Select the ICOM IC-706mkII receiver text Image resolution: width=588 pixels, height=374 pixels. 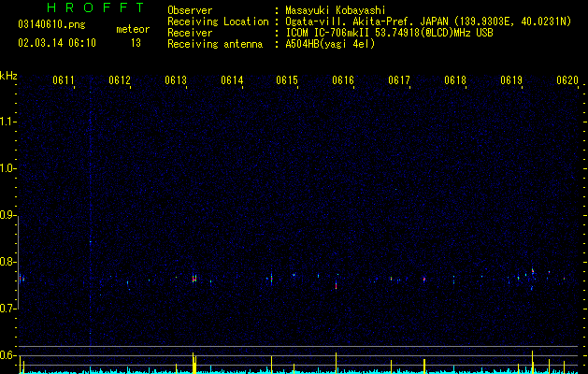click(x=389, y=33)
